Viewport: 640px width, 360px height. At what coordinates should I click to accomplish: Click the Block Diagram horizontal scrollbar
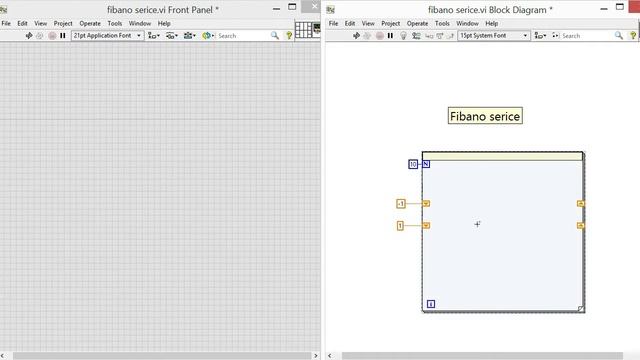pyautogui.click(x=482, y=356)
